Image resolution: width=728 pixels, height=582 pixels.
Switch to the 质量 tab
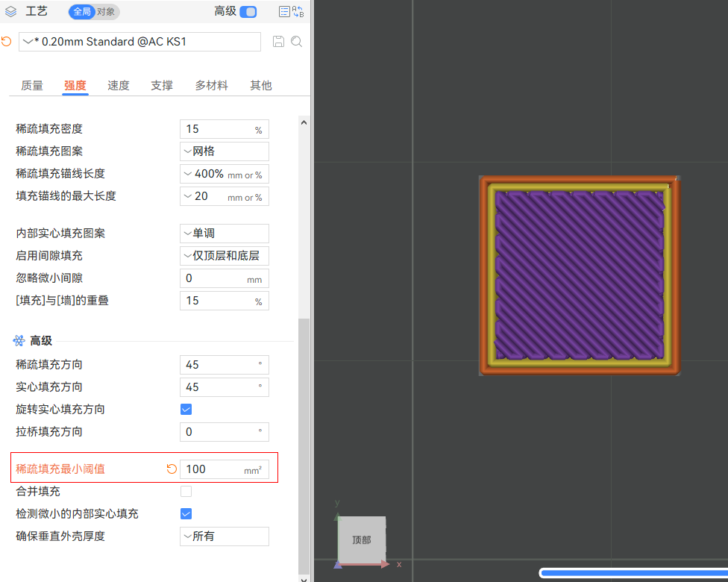coord(32,86)
